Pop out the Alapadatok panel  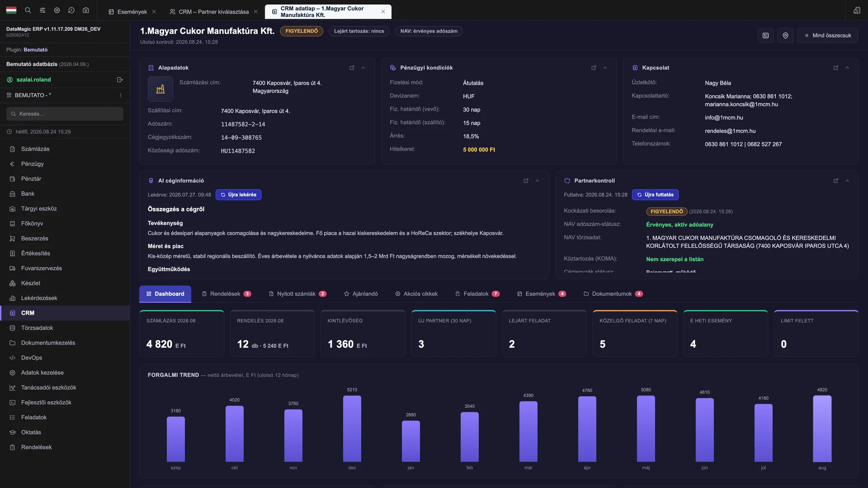click(352, 68)
